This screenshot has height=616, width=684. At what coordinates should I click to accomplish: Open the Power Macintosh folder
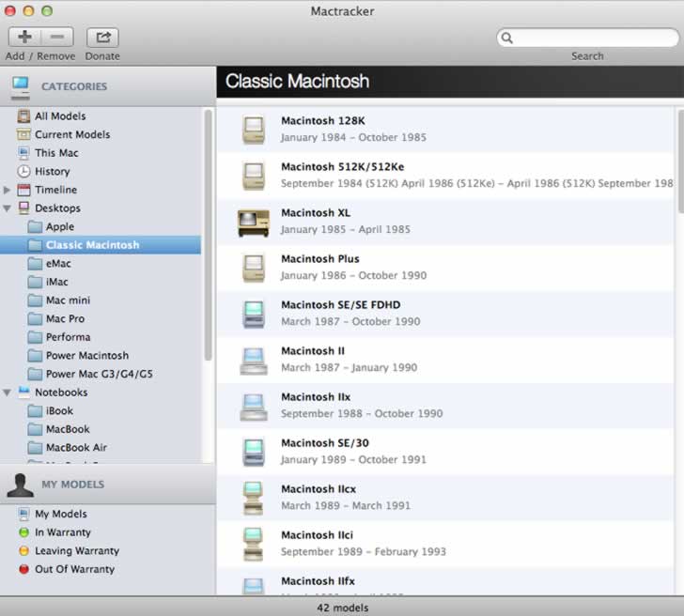pyautogui.click(x=35, y=355)
